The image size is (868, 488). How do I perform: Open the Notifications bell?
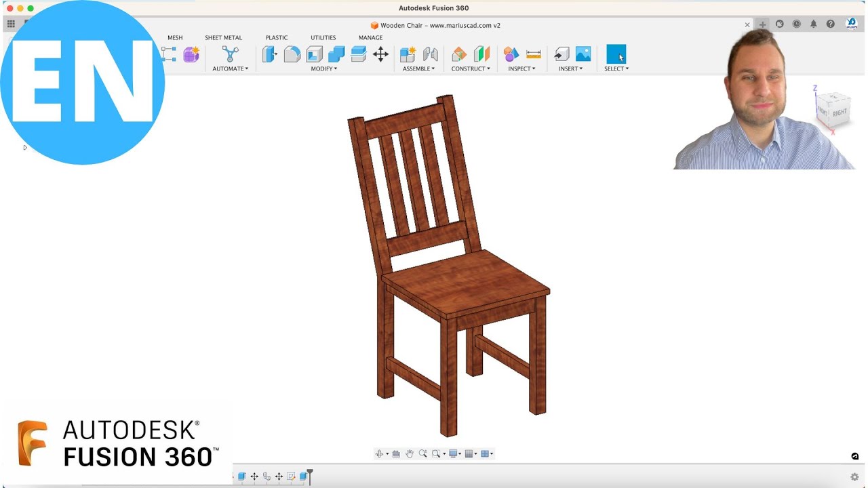coord(814,24)
